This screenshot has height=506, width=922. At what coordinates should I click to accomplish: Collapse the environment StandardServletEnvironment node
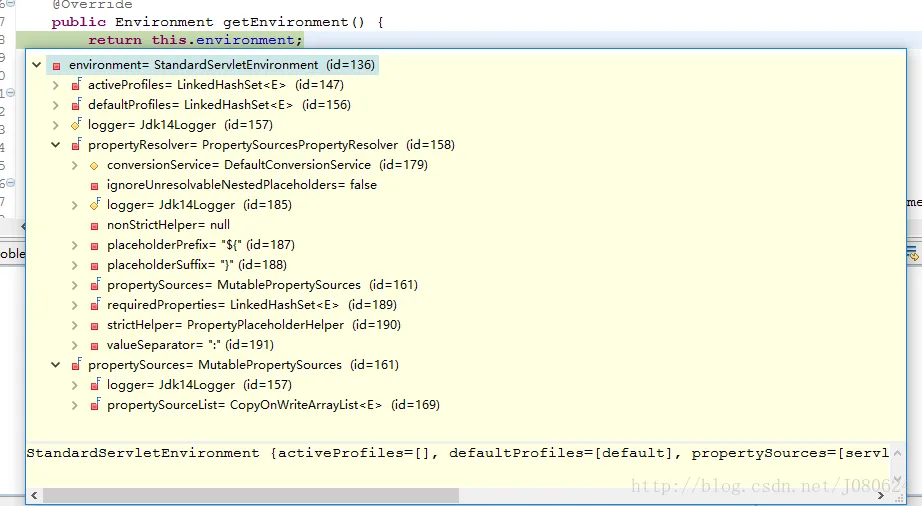click(36, 65)
